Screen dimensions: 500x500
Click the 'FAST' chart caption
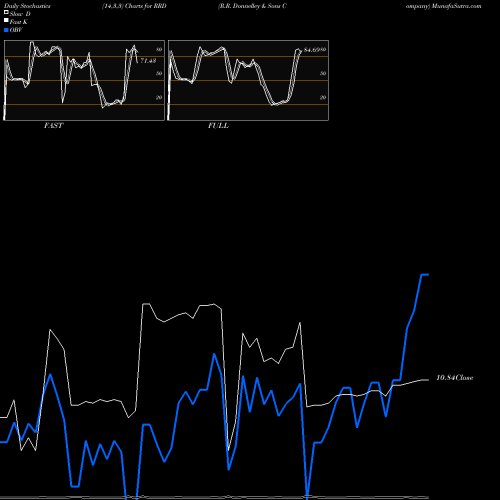point(53,126)
